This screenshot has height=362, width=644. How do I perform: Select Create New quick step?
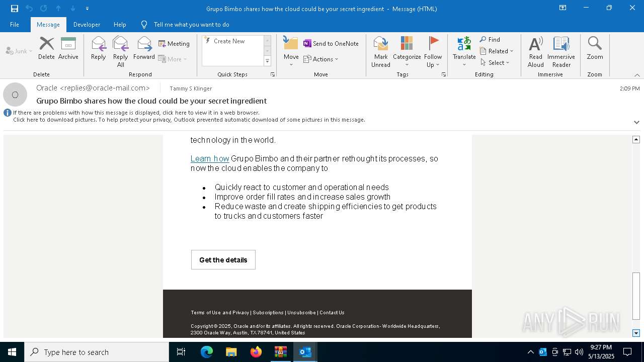(x=232, y=41)
